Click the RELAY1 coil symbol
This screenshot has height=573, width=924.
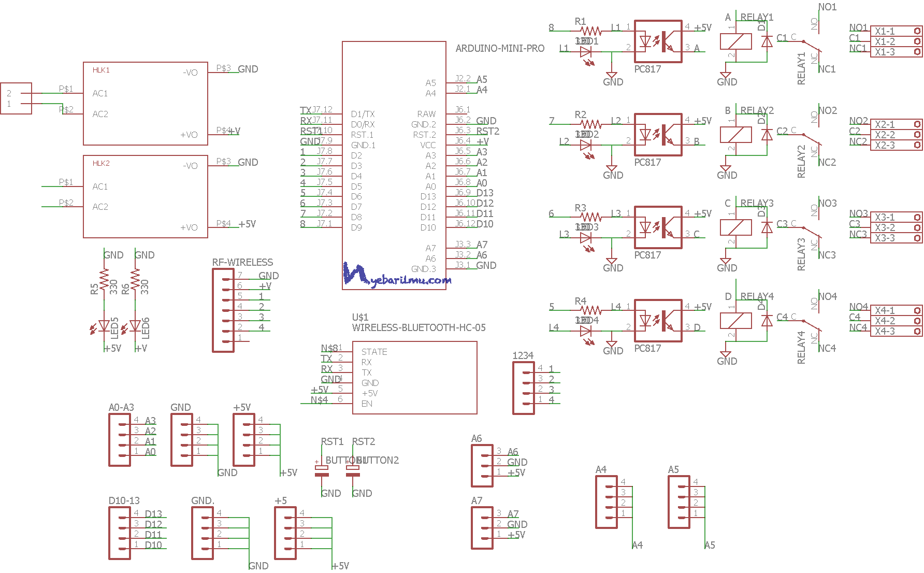click(736, 41)
